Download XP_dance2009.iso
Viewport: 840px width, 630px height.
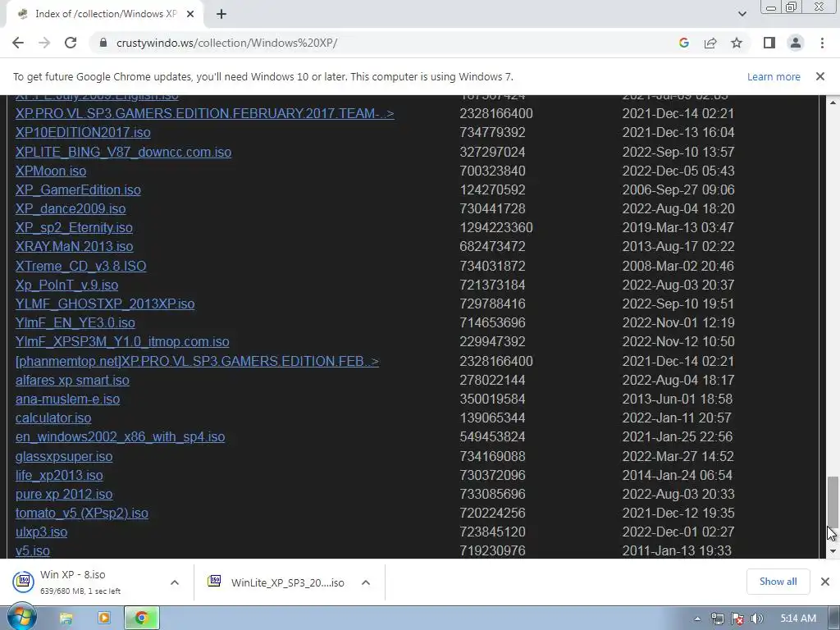pyautogui.click(x=71, y=208)
